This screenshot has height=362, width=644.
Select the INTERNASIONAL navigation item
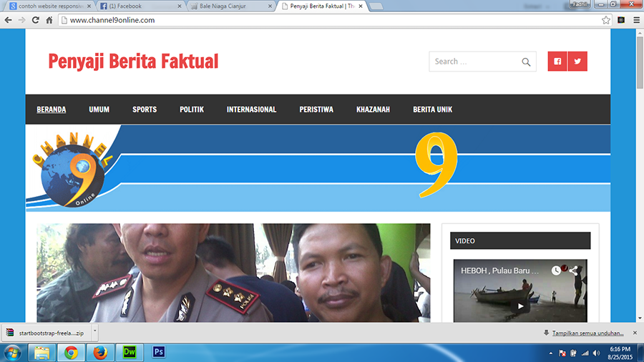click(x=251, y=109)
